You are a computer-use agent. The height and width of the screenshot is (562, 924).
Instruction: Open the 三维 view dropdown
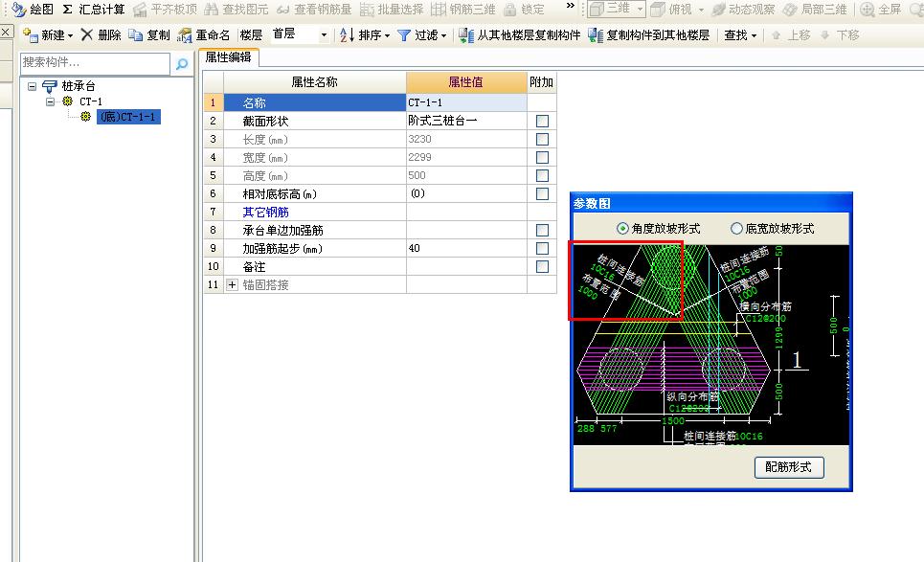tap(640, 10)
